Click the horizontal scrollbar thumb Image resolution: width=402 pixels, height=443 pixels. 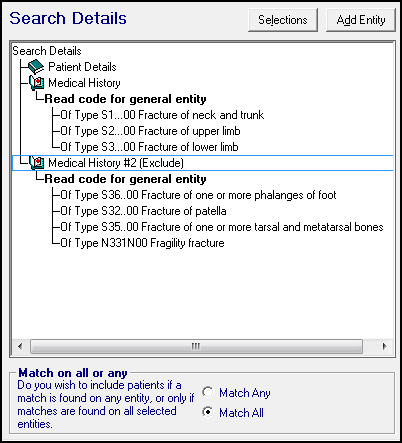point(196,346)
